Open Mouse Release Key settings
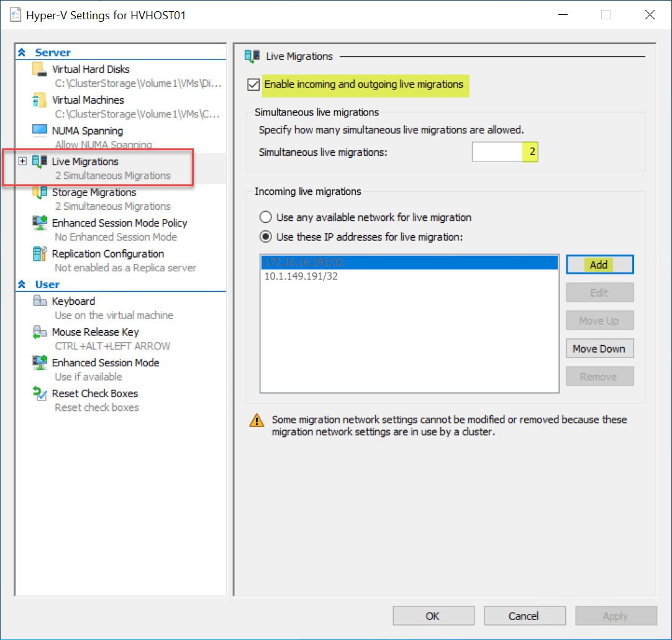Screen dimensions: 672x640 click(x=95, y=332)
